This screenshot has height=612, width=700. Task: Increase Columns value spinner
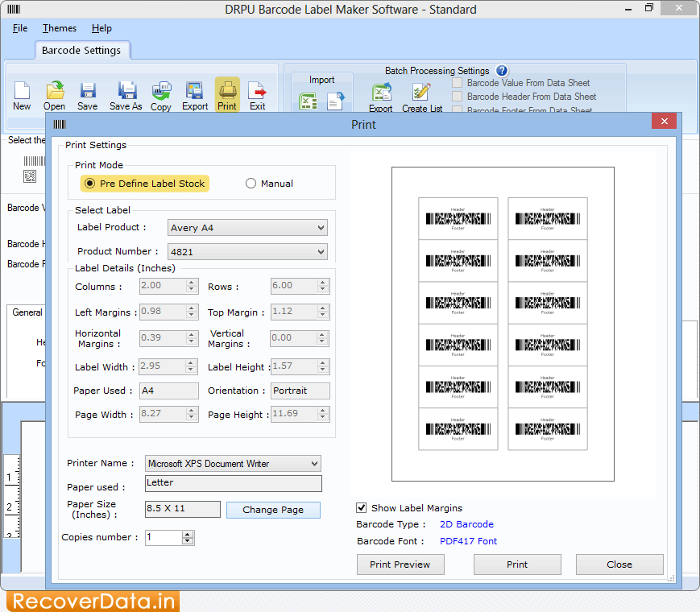point(192,282)
